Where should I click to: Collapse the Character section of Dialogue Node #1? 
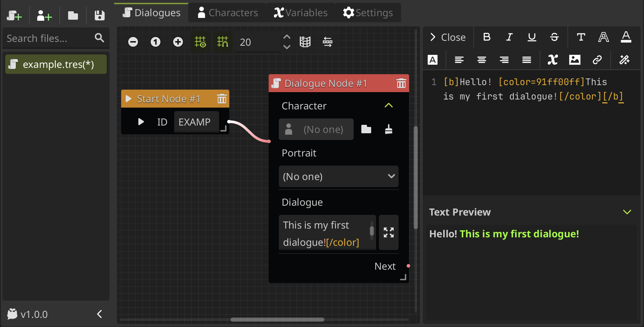click(388, 105)
